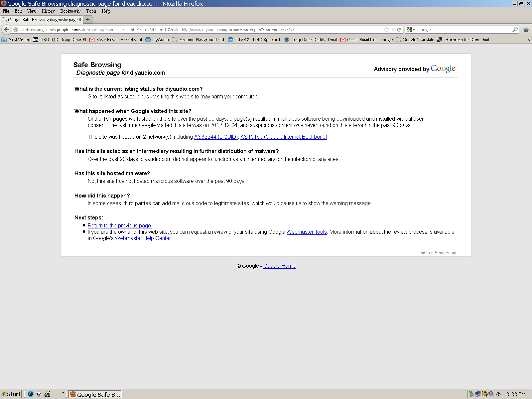Click the Google Safe B... taskbar button
Image resolution: width=532 pixels, height=399 pixels.
pyautogui.click(x=95, y=394)
